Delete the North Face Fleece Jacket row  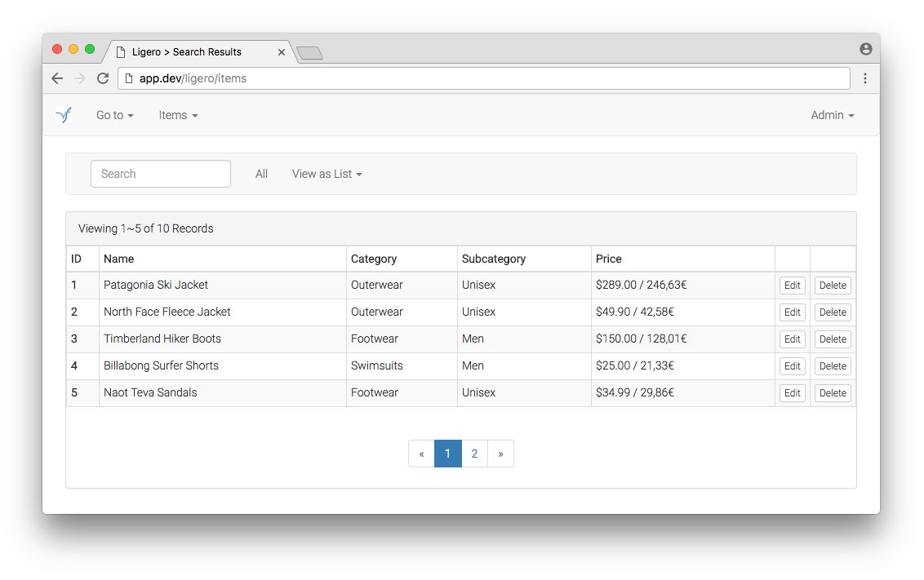point(832,312)
